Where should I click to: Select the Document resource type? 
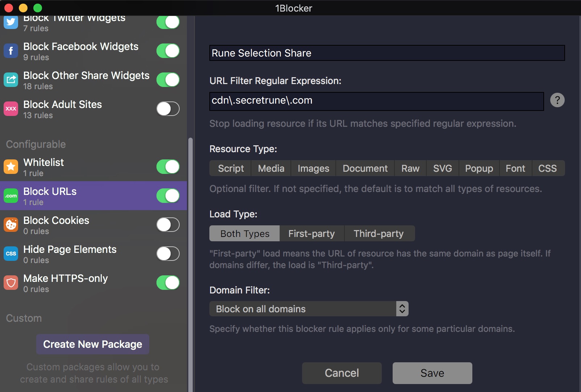(x=365, y=168)
